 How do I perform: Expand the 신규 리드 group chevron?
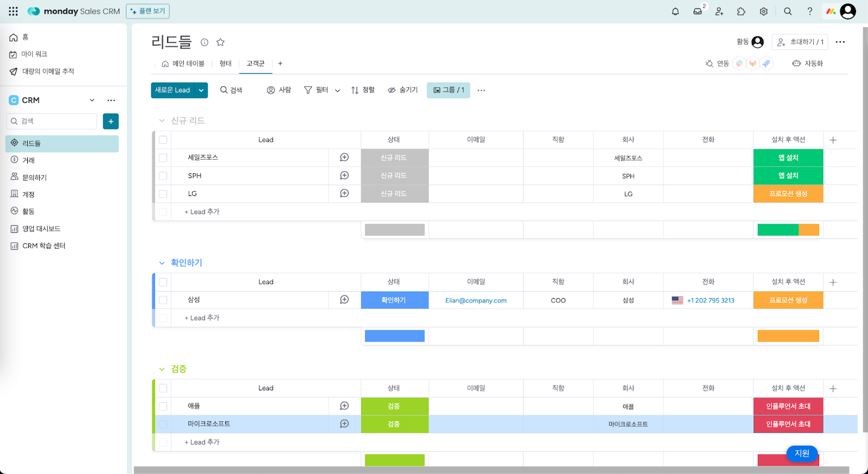click(x=162, y=121)
